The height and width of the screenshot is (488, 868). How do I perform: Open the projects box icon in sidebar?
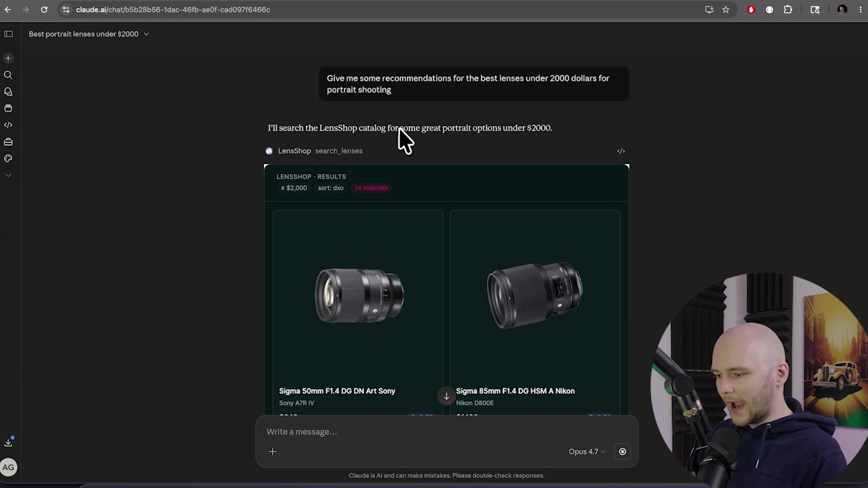click(x=8, y=108)
